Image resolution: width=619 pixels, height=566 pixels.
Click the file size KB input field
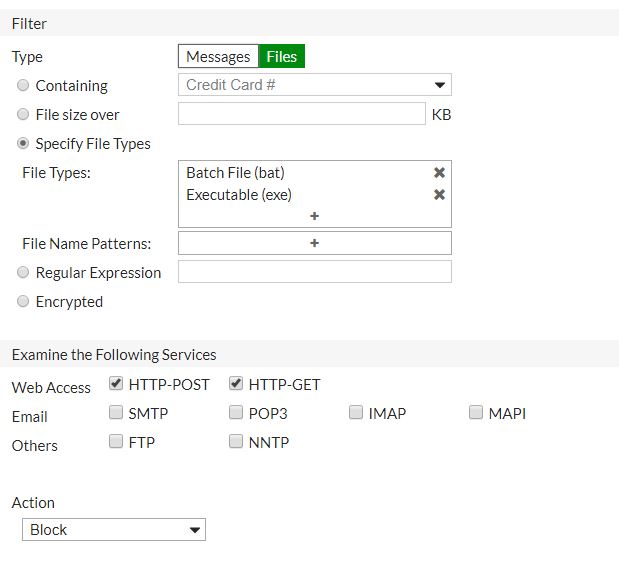tap(302, 114)
